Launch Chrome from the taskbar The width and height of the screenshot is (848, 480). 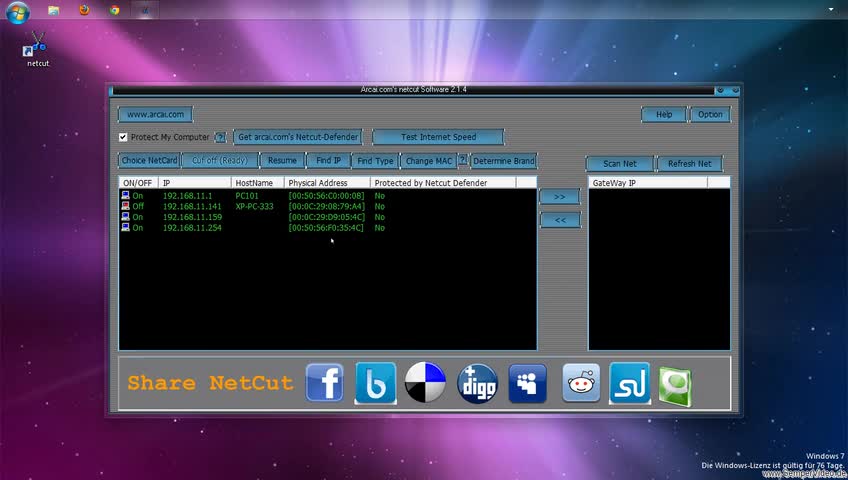point(114,10)
